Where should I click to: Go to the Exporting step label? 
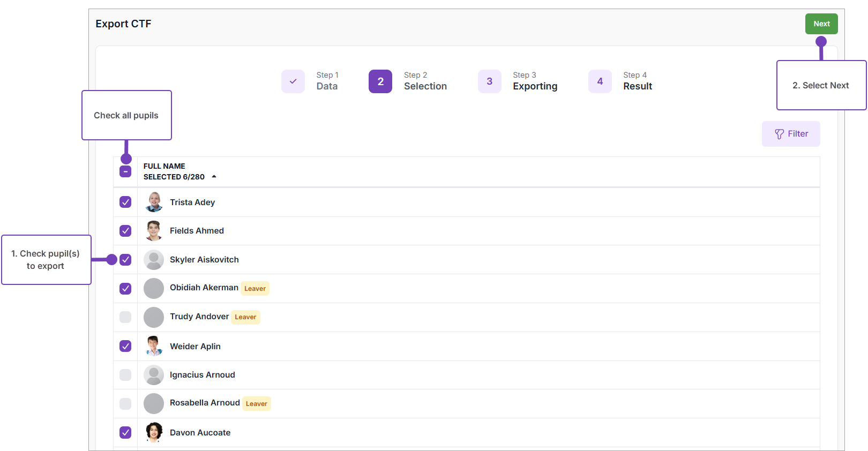point(535,86)
